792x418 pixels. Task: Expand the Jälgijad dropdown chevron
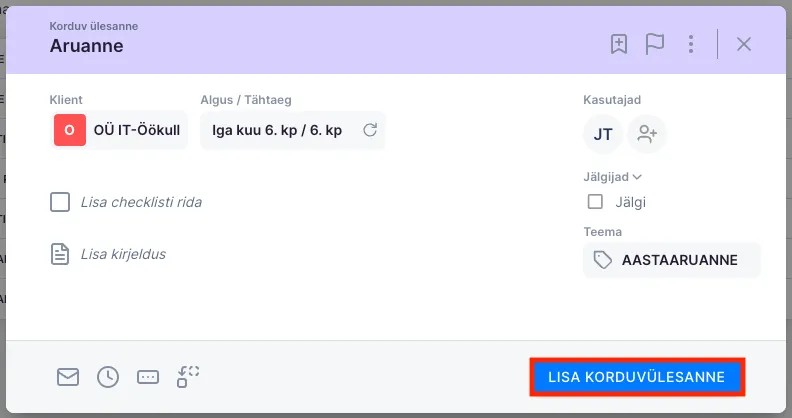(x=637, y=177)
